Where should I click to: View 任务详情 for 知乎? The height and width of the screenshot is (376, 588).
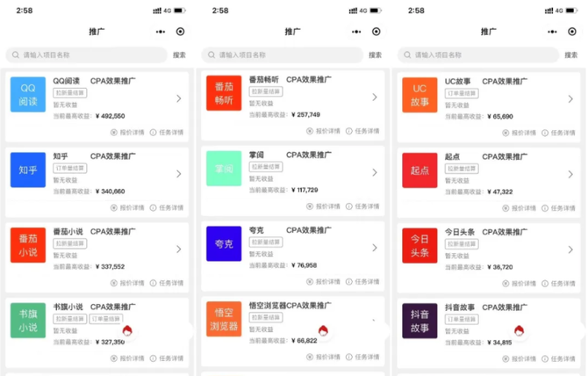167,208
